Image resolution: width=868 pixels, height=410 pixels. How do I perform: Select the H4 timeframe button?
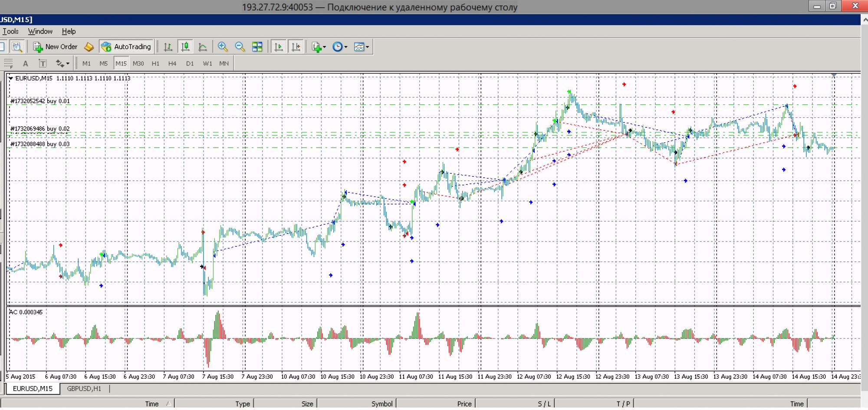click(x=172, y=63)
